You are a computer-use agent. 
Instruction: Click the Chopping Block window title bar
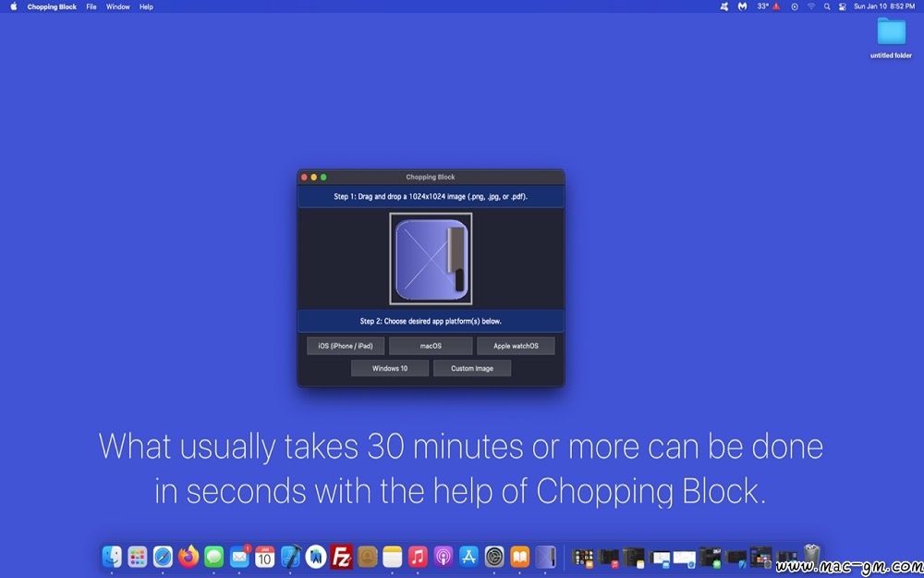(x=431, y=177)
